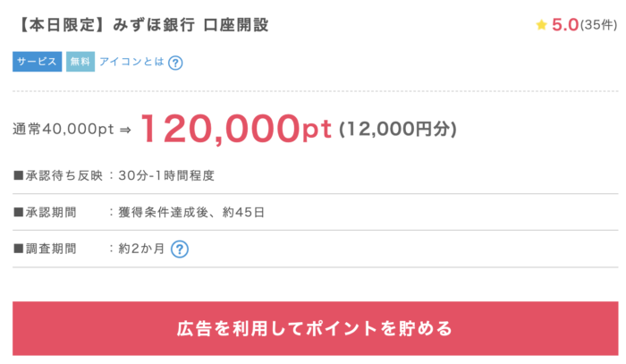The width and height of the screenshot is (626, 364).
Task: Select the 承認待ち反映 row label
Action: pos(56,175)
